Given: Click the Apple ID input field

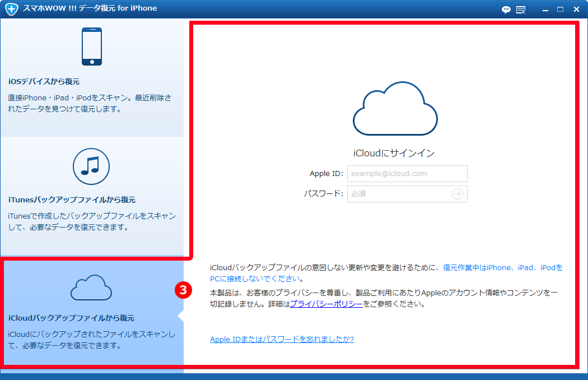Looking at the screenshot, I should click(407, 174).
